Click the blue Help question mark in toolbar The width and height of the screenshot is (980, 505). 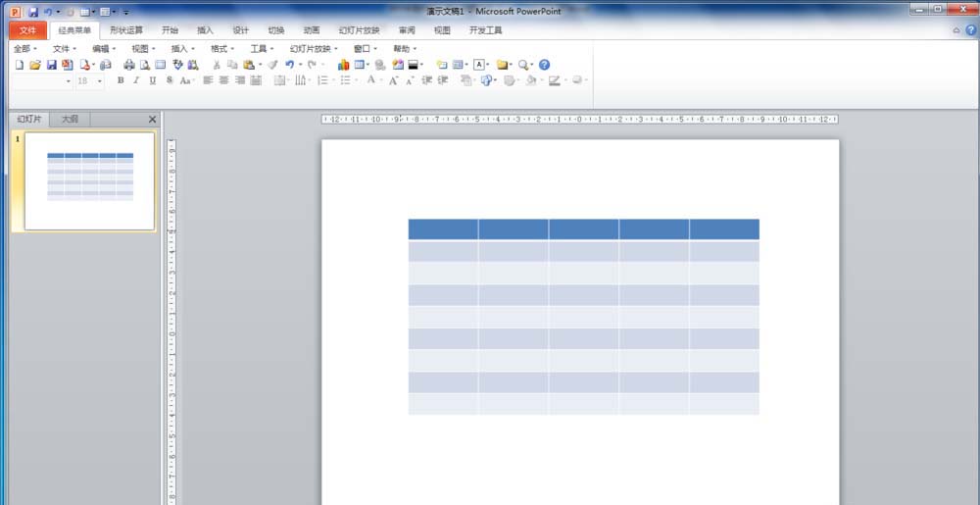point(544,65)
